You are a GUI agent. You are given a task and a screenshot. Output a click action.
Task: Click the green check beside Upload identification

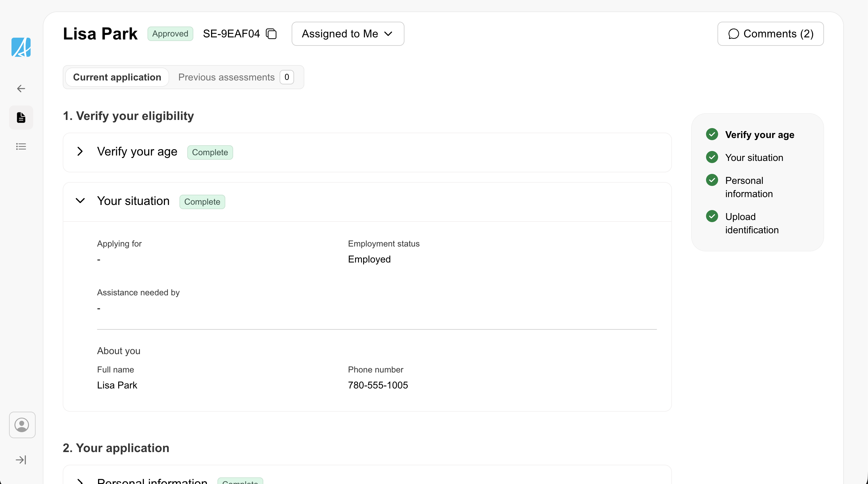[712, 216]
